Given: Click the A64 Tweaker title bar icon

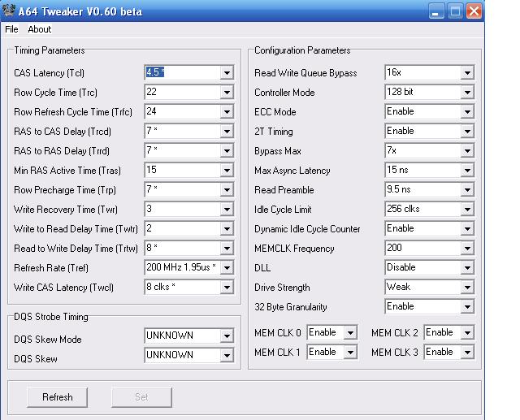Looking at the screenshot, I should [8, 11].
